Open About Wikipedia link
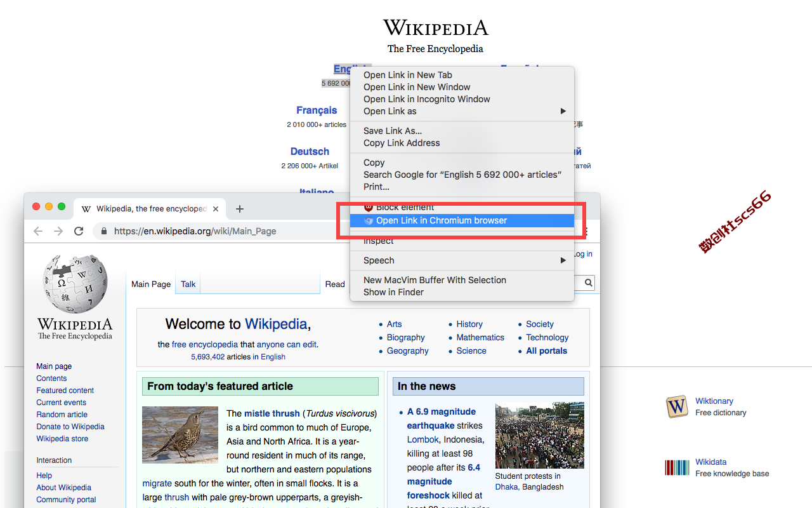 click(64, 488)
